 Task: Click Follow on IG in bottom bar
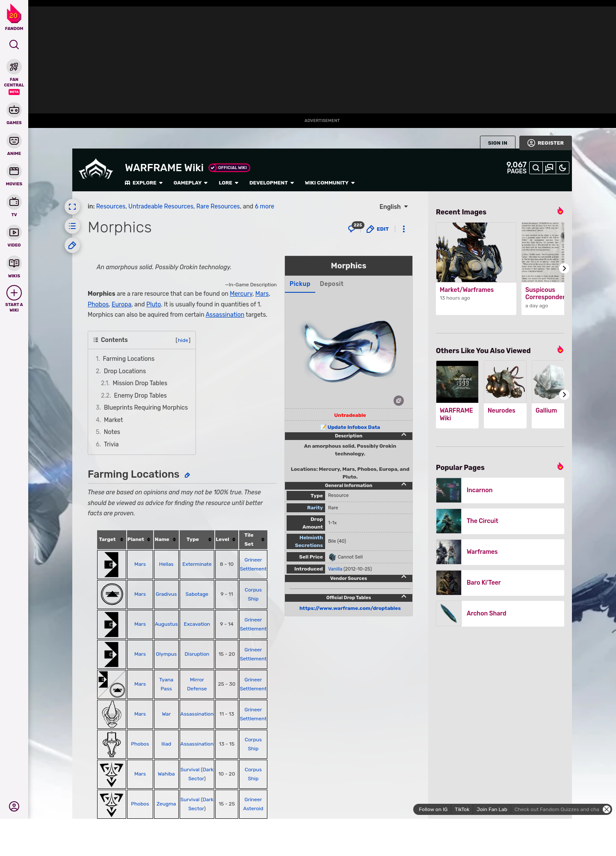click(433, 809)
